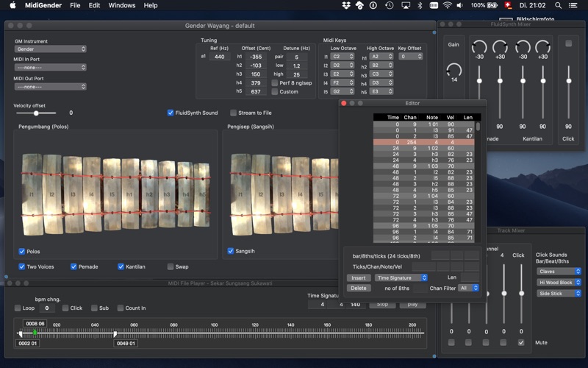The image size is (588, 368).
Task: Open the MidiGender application menu
Action: coord(43,5)
